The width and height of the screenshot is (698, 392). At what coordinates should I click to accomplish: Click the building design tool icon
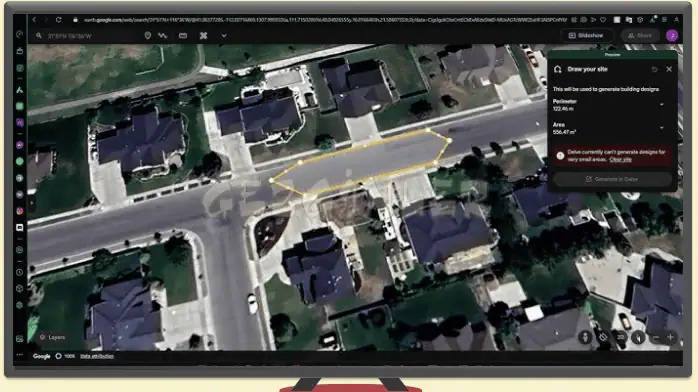(x=203, y=36)
